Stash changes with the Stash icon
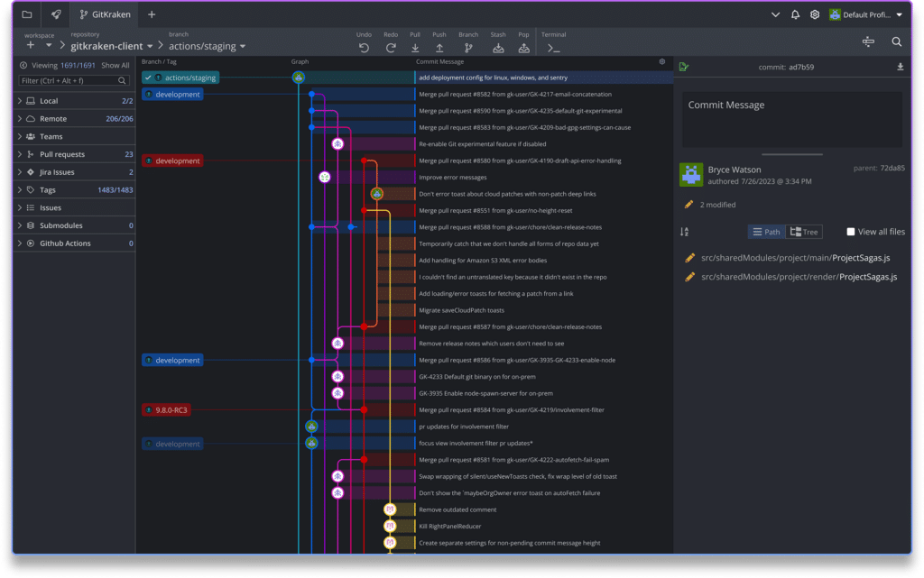 [x=498, y=49]
